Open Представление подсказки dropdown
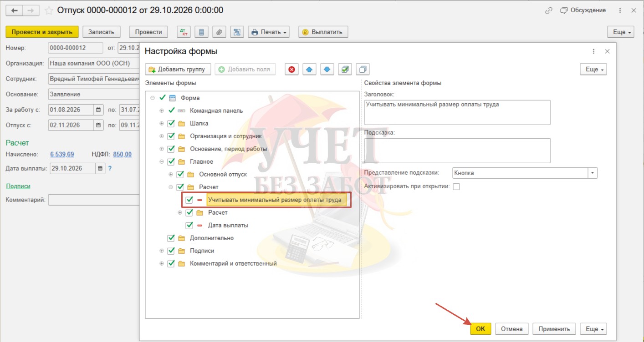 pyautogui.click(x=593, y=173)
